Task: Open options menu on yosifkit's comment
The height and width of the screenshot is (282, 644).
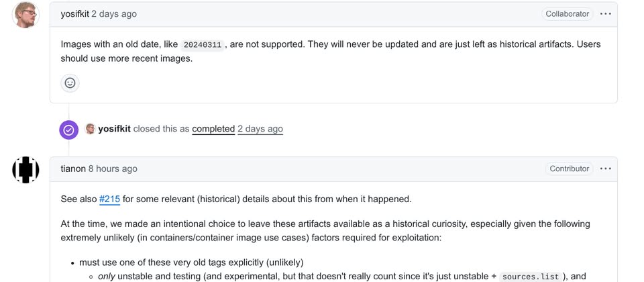Action: coord(606,13)
